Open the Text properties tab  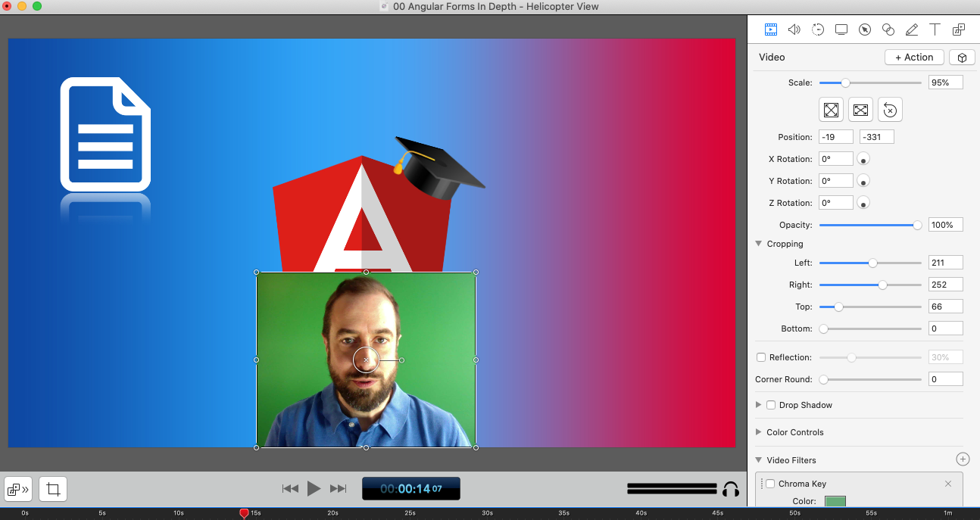(x=935, y=30)
